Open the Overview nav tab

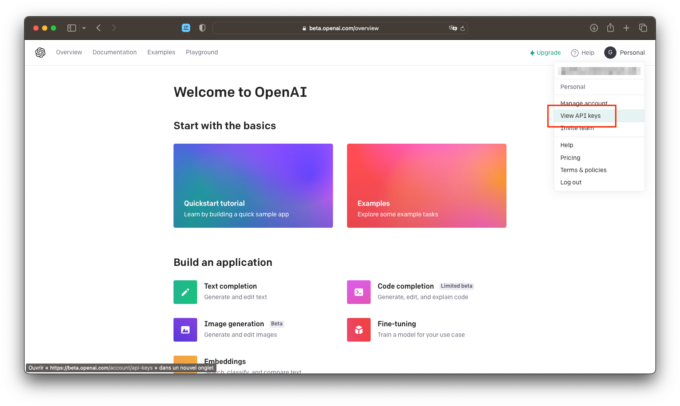[69, 52]
